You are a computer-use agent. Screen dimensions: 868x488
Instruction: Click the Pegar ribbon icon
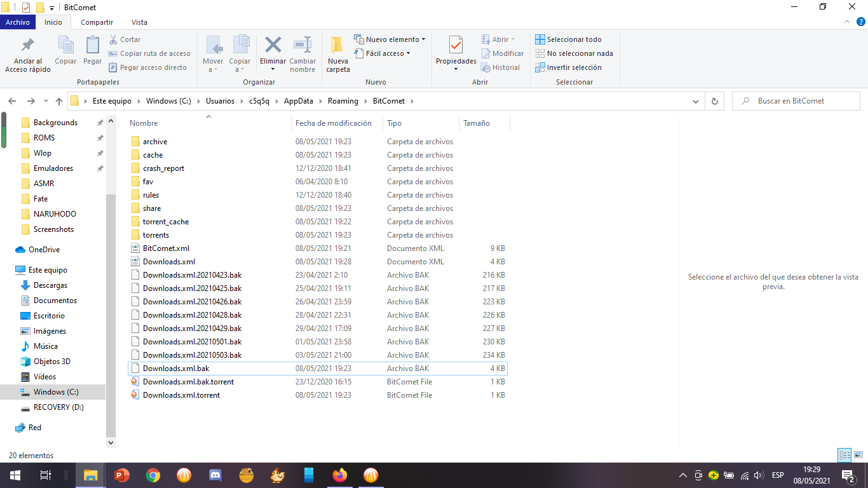coord(93,51)
